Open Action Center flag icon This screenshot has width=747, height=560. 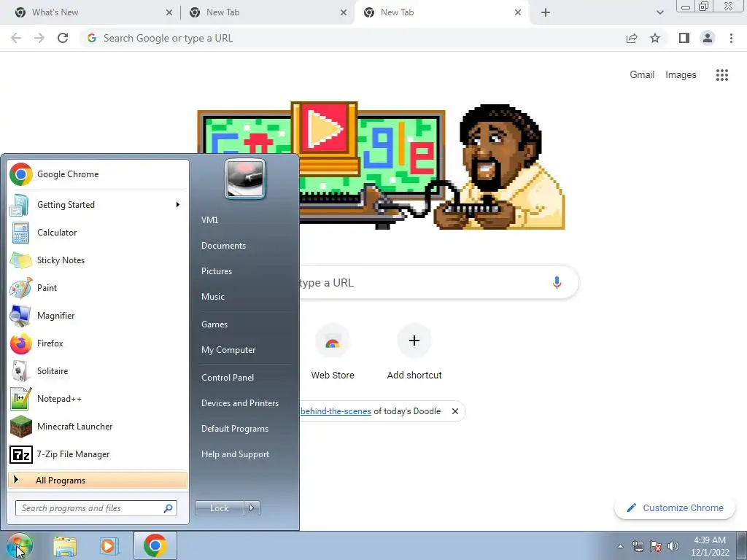pyautogui.click(x=656, y=546)
